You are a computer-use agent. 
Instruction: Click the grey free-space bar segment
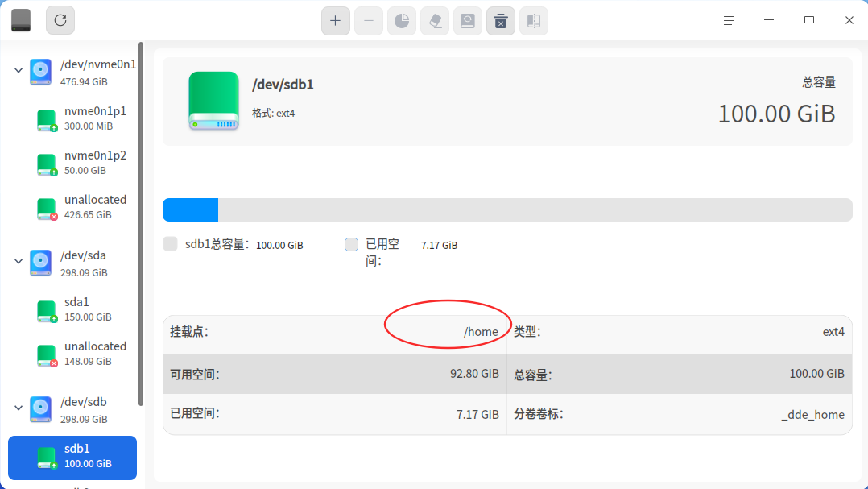click(535, 210)
